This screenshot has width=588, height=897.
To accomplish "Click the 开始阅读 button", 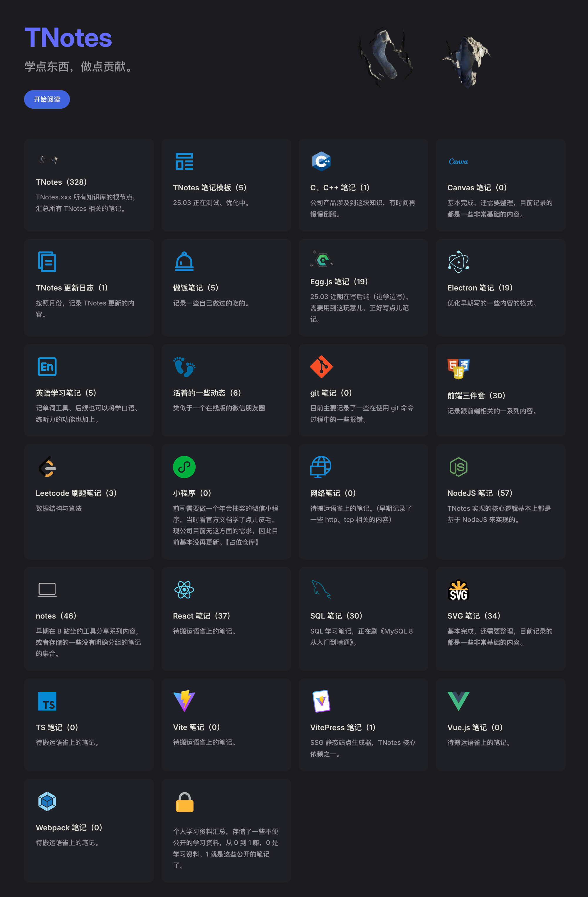I will coord(47,100).
